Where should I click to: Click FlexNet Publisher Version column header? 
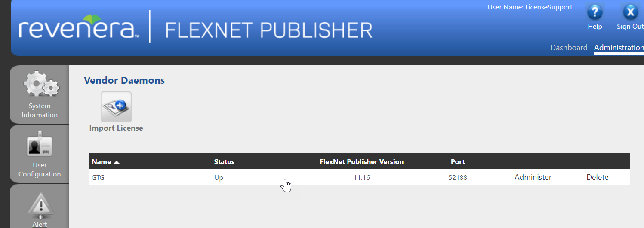362,162
